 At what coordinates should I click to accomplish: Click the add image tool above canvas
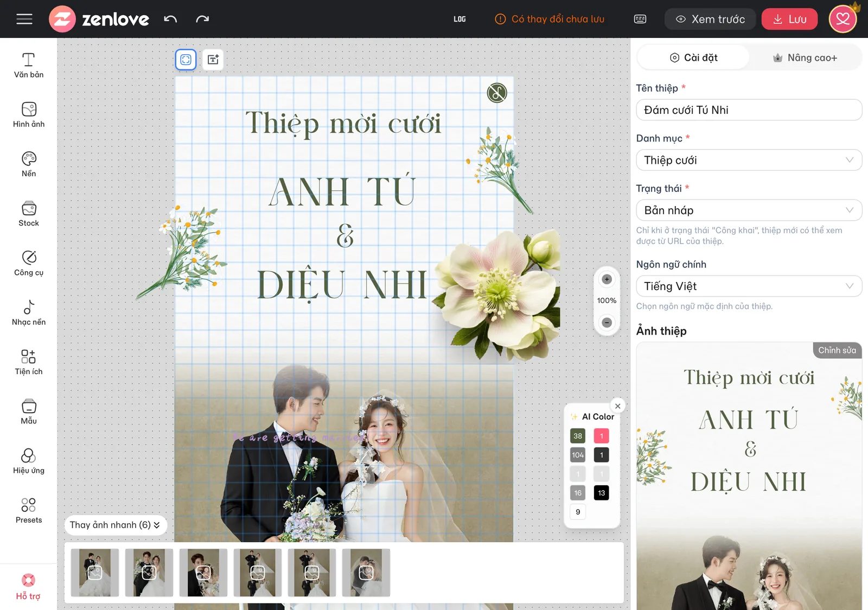click(213, 60)
